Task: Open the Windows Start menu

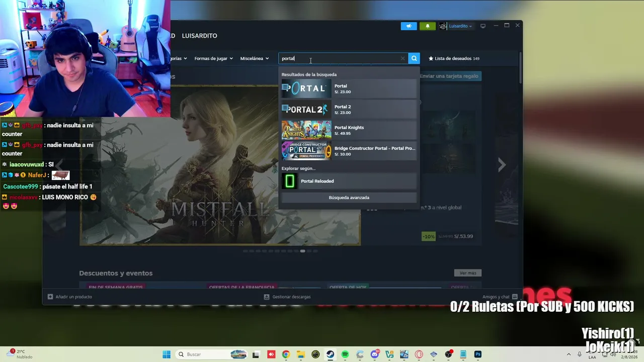Action: pyautogui.click(x=167, y=354)
